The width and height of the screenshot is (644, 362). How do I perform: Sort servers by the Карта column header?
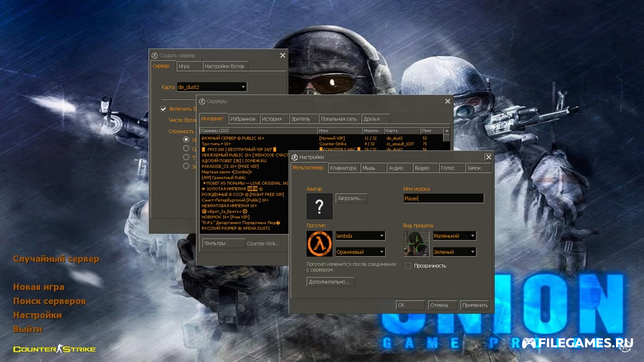[x=403, y=131]
